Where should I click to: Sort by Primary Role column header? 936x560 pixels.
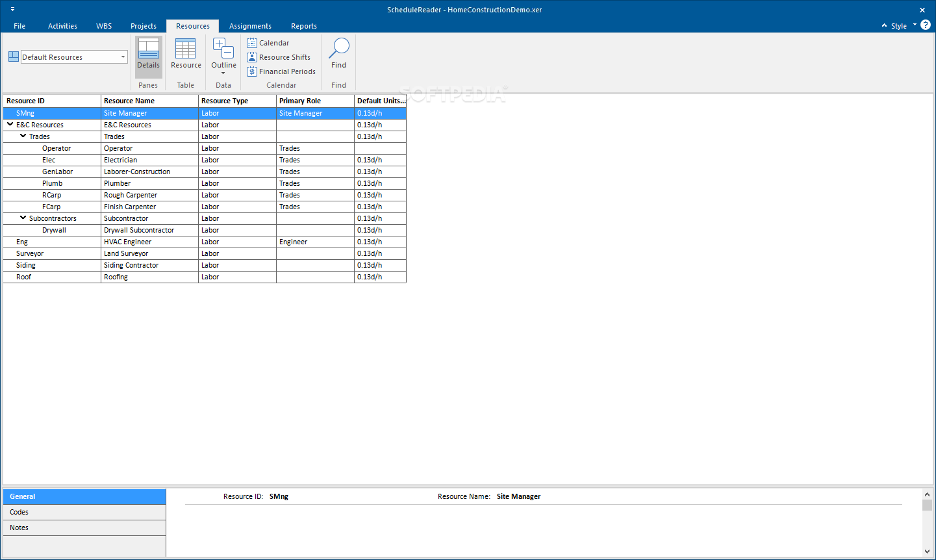pyautogui.click(x=315, y=101)
